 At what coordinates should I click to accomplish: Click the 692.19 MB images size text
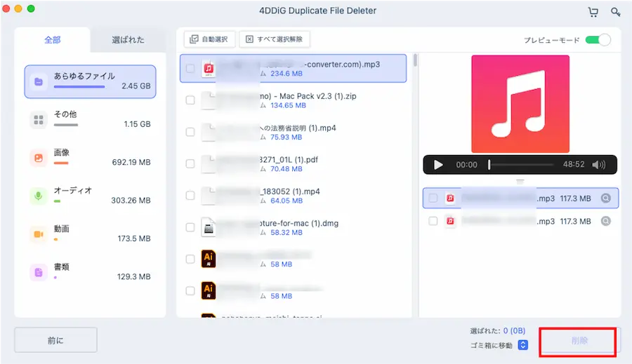click(131, 162)
